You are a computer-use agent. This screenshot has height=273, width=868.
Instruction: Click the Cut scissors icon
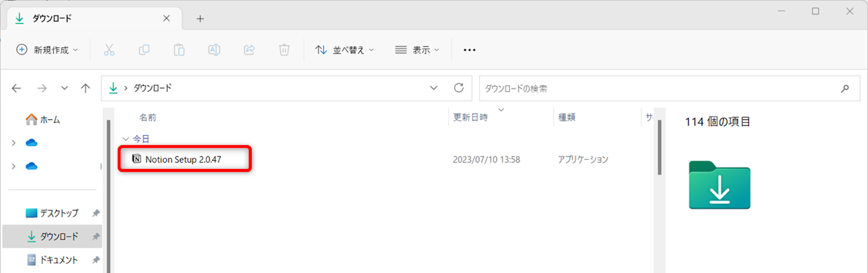click(109, 50)
